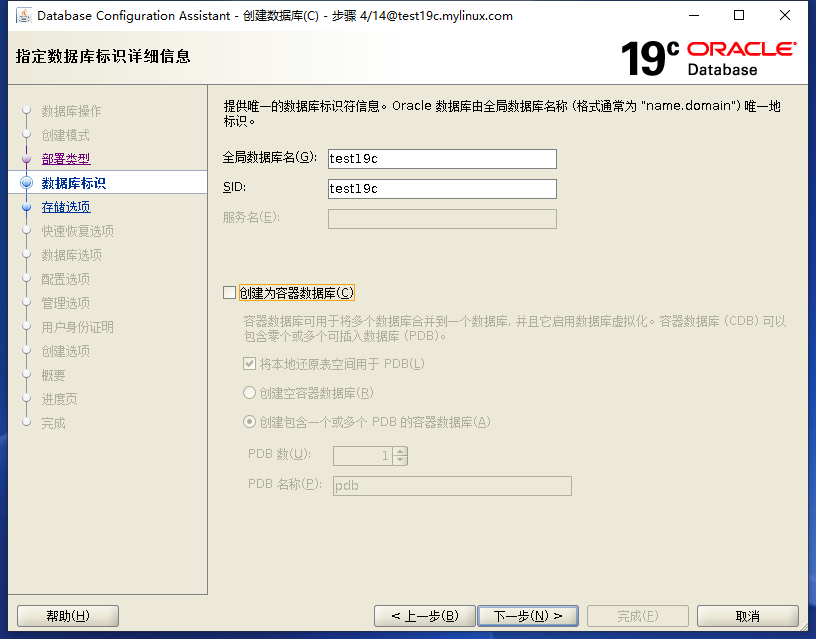Click the PDB 数(U) number field
This screenshot has width=816, height=639.
click(x=363, y=456)
